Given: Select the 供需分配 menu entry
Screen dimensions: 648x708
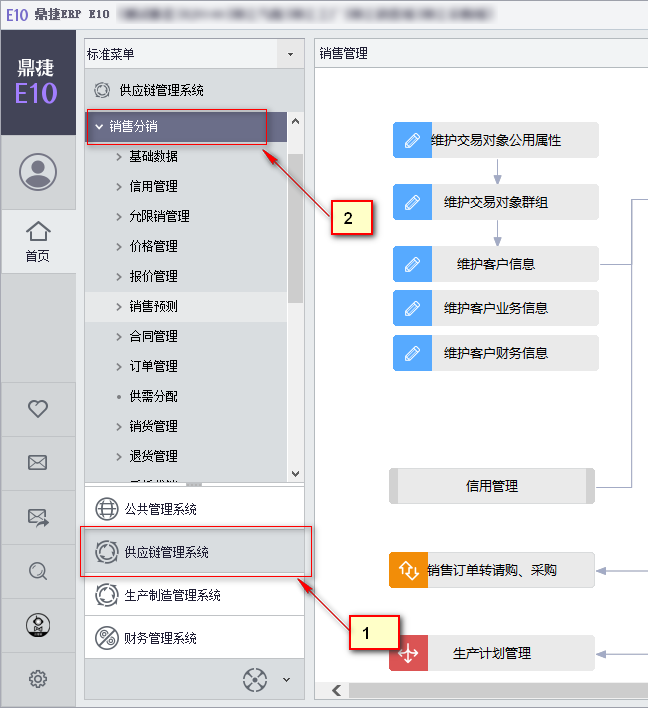Looking at the screenshot, I should click(153, 397).
